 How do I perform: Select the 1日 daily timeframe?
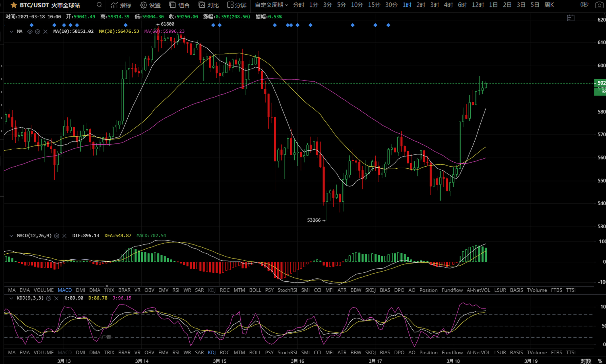coord(493,5)
